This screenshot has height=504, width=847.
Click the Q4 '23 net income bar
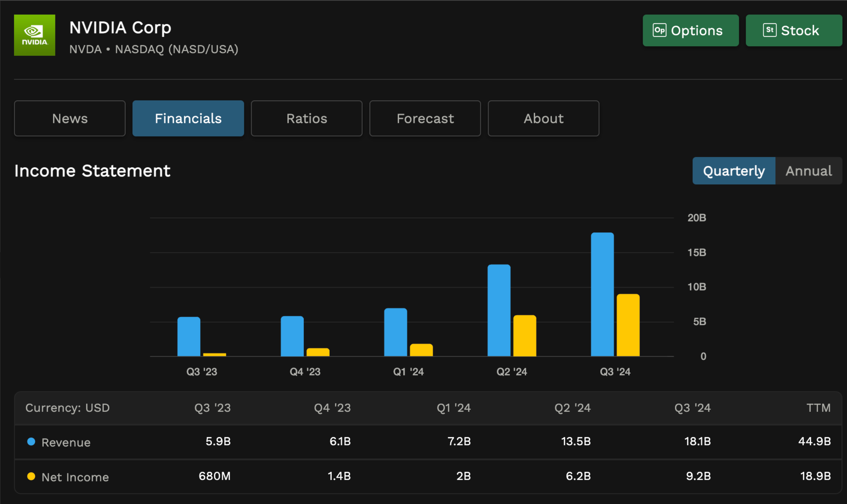pyautogui.click(x=318, y=352)
